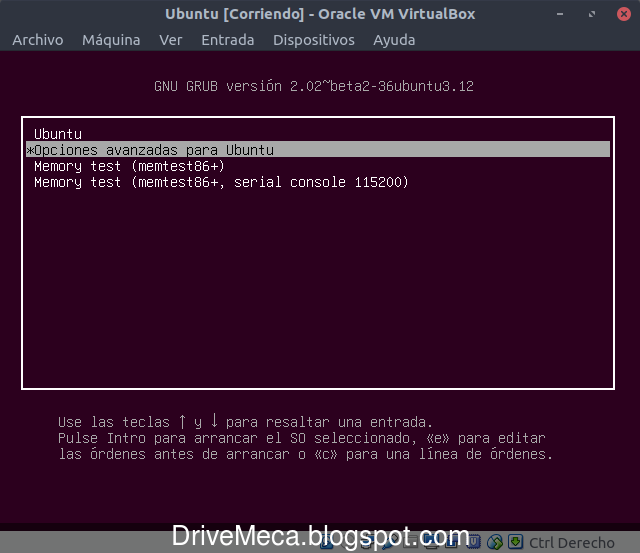Open the Dispositivos menu
Viewport: 640px width, 553px height.
pyautogui.click(x=313, y=40)
